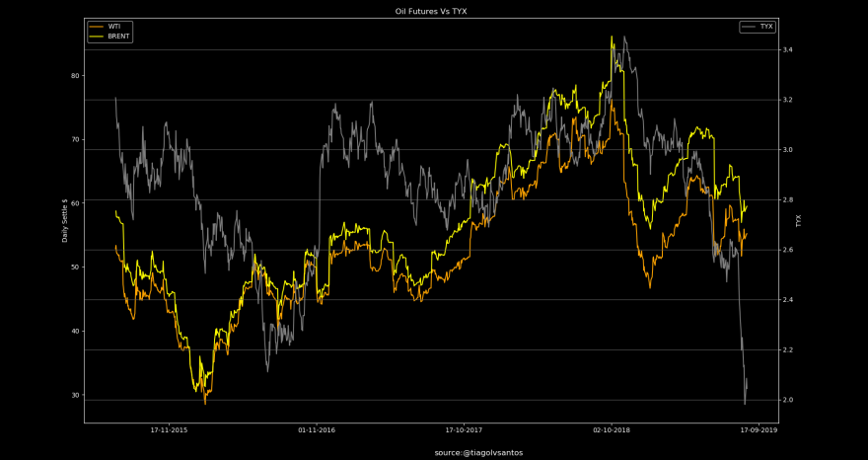868x460 pixels.
Task: Click the yellow BRENT legend line swatch
Action: (97, 36)
